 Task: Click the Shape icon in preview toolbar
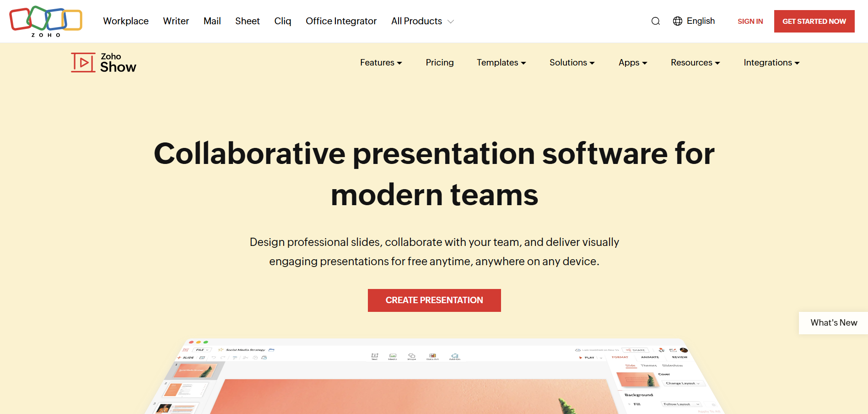pos(412,356)
